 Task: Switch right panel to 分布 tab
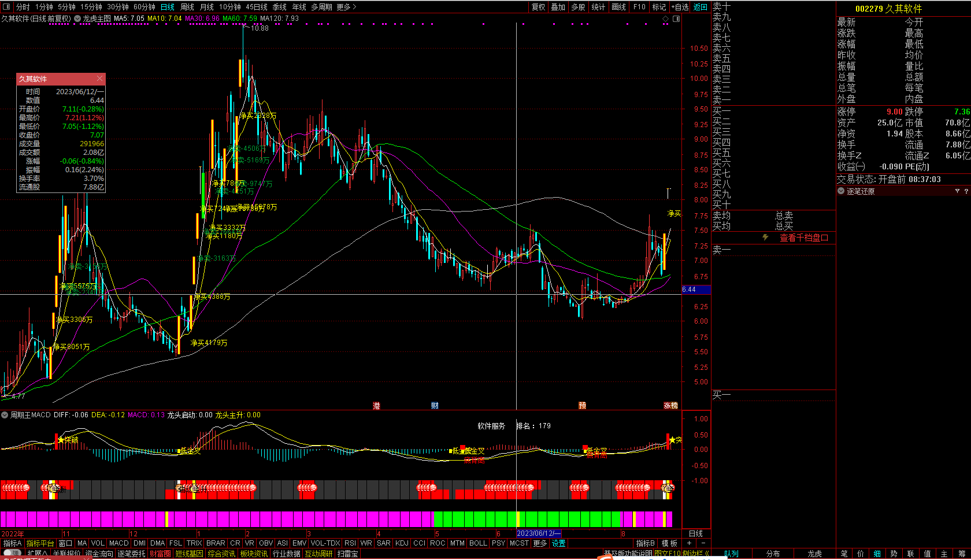(x=773, y=554)
